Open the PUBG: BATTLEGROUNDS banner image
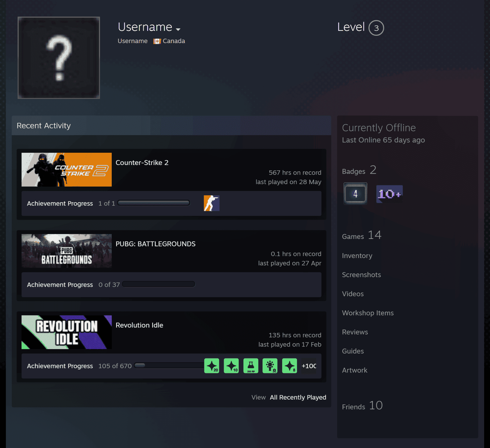This screenshot has width=490, height=448. pos(67,251)
